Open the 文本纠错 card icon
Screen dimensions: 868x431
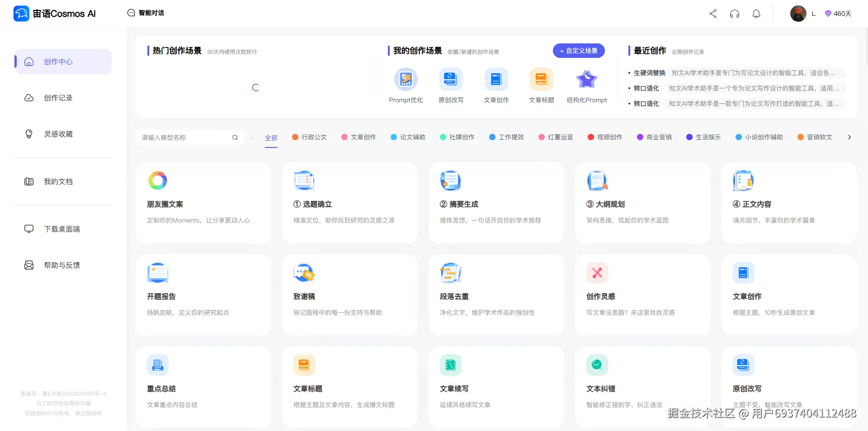pos(597,365)
